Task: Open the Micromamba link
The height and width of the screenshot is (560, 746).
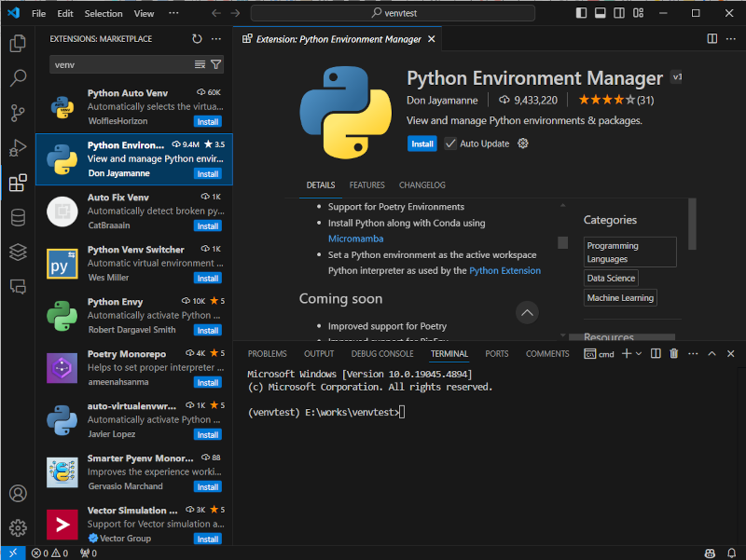Action: click(355, 239)
